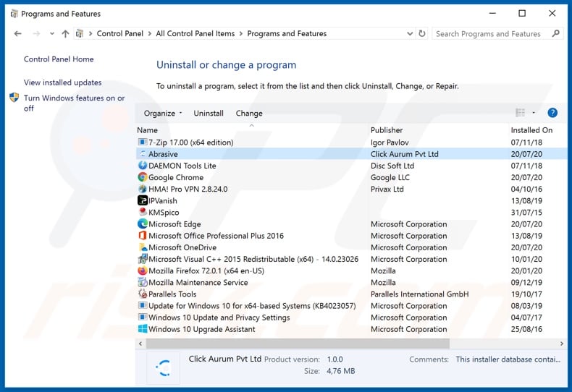
Task: Click the KMSpico icon
Action: (x=142, y=212)
